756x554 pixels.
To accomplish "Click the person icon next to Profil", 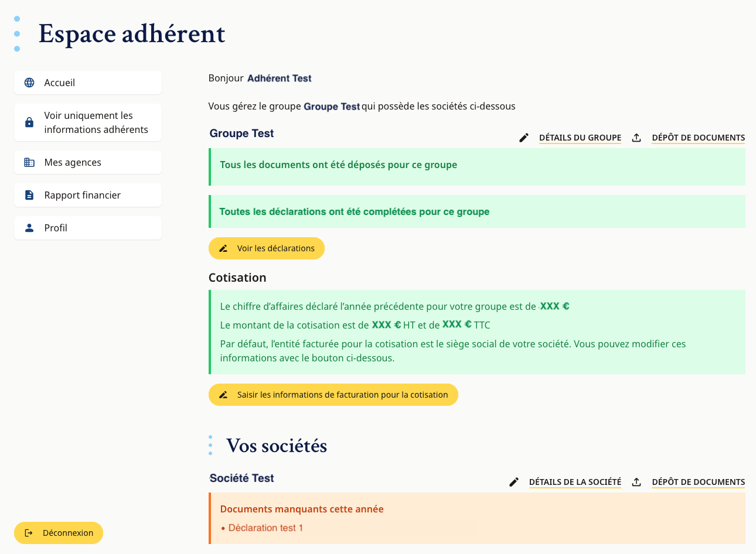I will 29,227.
